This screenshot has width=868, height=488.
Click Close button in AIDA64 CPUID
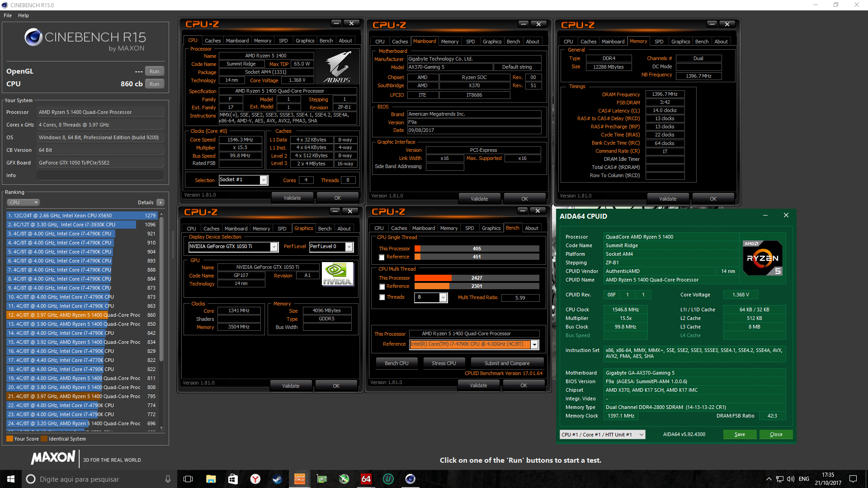776,435
